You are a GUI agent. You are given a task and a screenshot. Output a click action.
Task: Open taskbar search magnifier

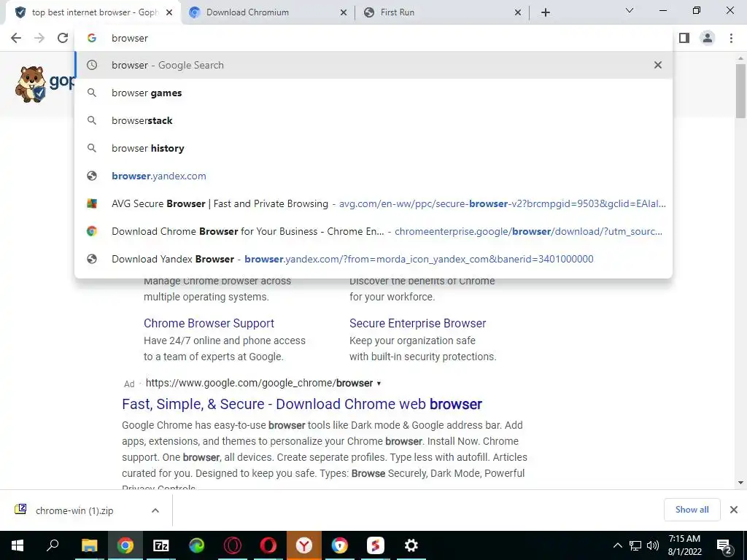coord(53,545)
